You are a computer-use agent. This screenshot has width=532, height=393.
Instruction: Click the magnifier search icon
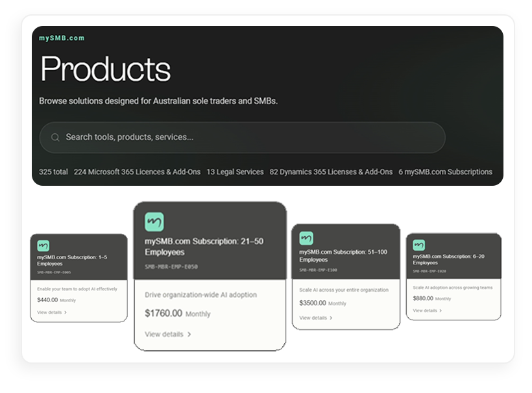click(x=55, y=137)
